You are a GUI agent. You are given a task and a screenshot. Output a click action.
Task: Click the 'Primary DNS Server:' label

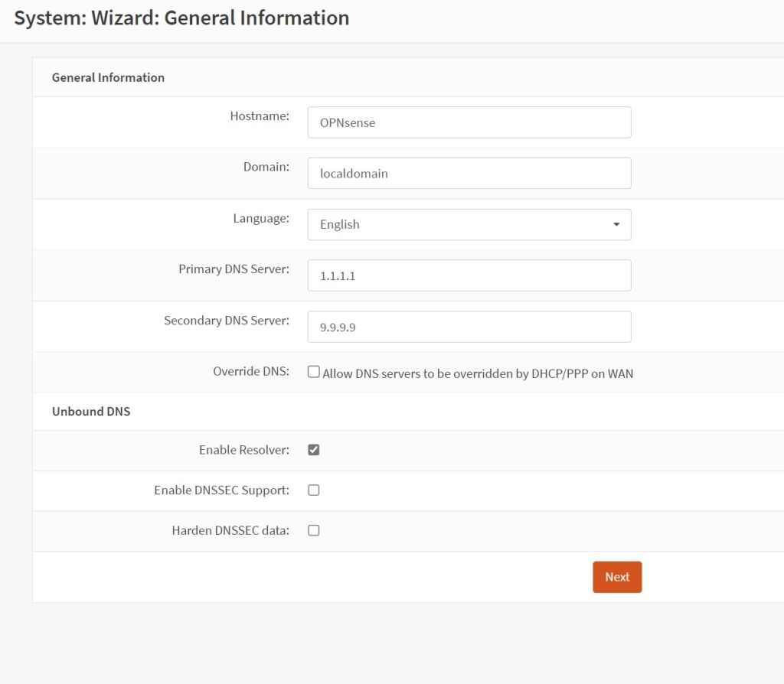pyautogui.click(x=234, y=269)
